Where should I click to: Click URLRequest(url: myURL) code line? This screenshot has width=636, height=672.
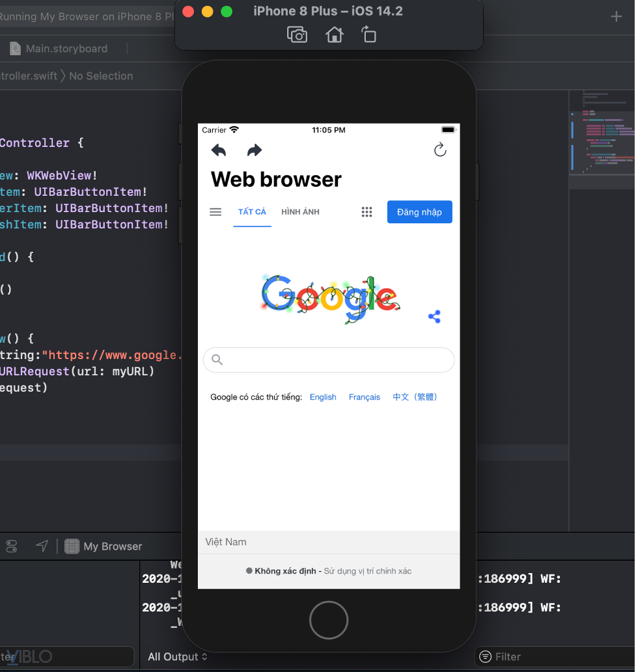point(77,371)
